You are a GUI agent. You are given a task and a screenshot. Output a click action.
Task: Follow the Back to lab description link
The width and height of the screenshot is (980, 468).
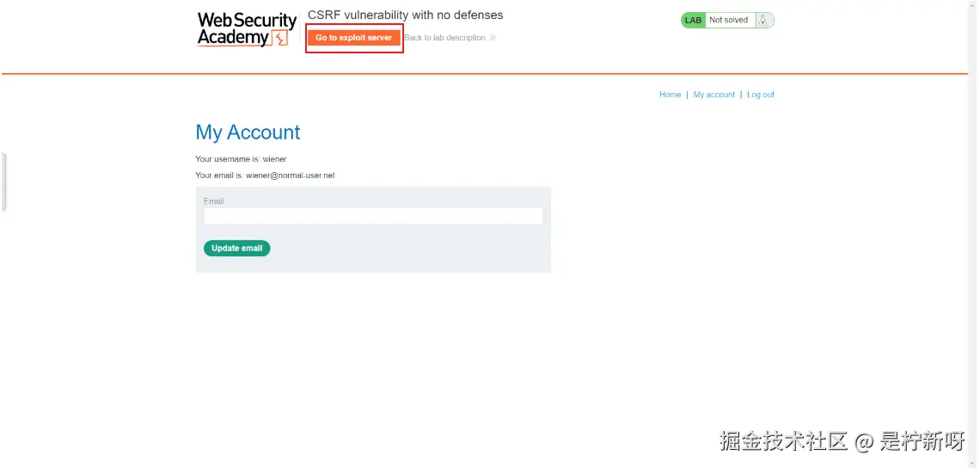pos(445,38)
